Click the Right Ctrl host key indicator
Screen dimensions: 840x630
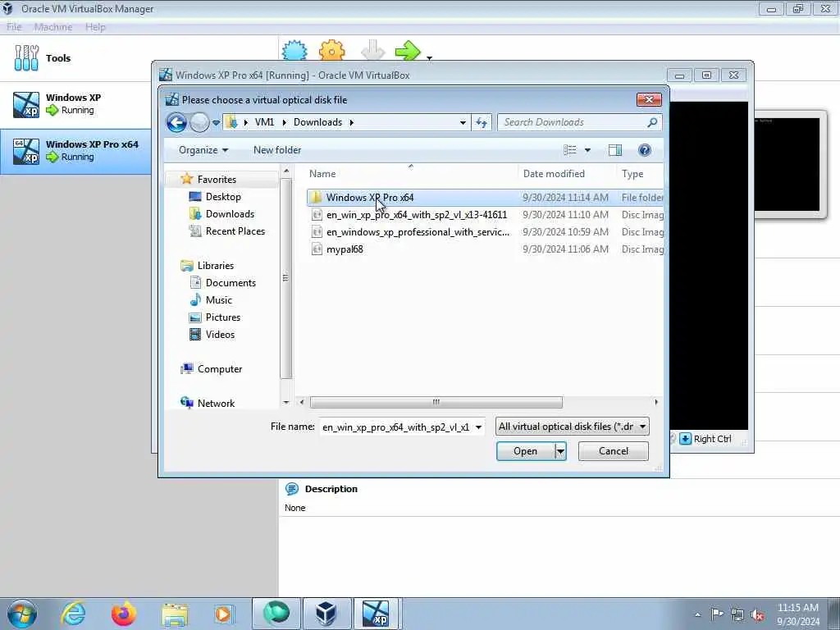[x=713, y=439]
